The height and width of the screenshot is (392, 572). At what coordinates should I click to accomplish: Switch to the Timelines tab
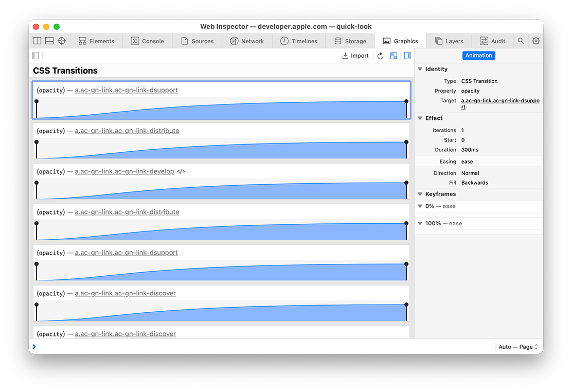[x=298, y=41]
